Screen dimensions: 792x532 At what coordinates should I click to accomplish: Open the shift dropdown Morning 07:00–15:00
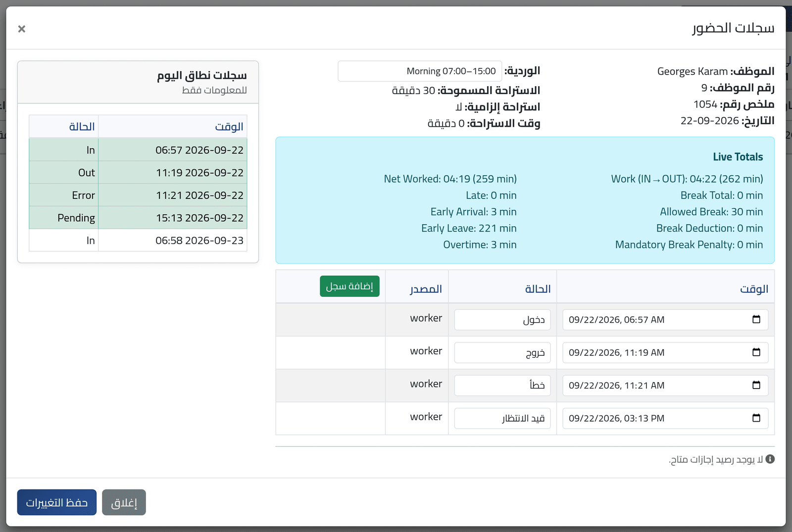(420, 71)
